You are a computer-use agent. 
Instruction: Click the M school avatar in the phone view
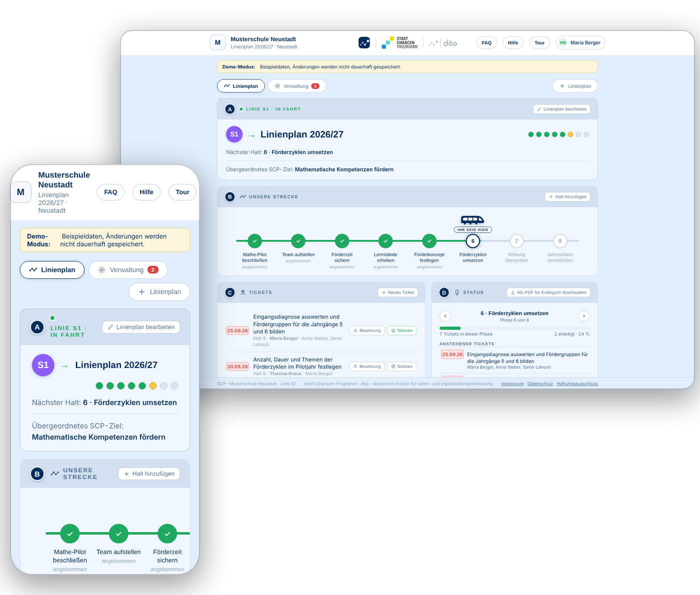(x=20, y=192)
